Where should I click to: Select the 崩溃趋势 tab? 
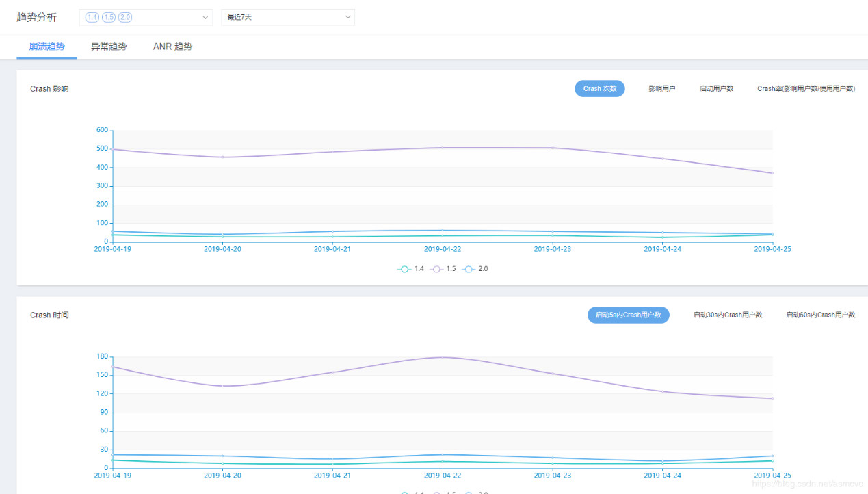point(47,47)
